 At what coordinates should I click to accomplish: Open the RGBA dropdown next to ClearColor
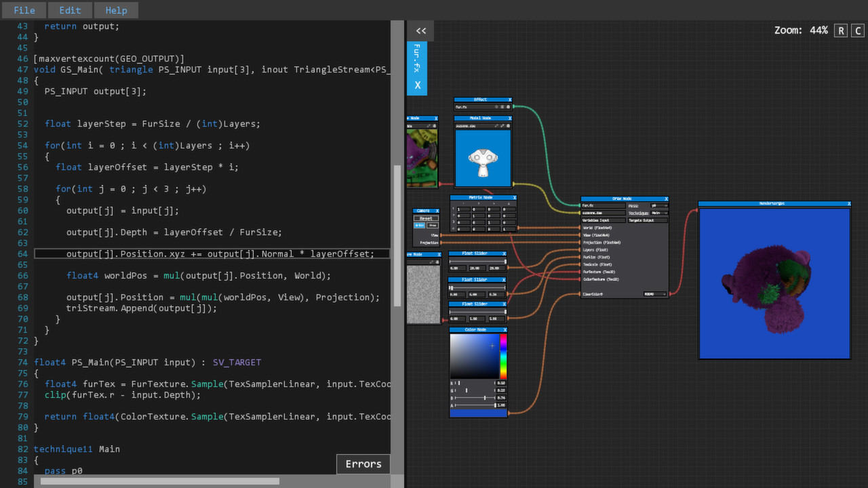(x=656, y=294)
